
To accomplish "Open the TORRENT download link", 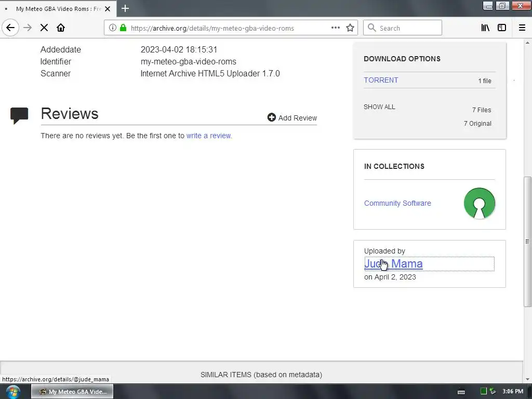I will [x=381, y=80].
